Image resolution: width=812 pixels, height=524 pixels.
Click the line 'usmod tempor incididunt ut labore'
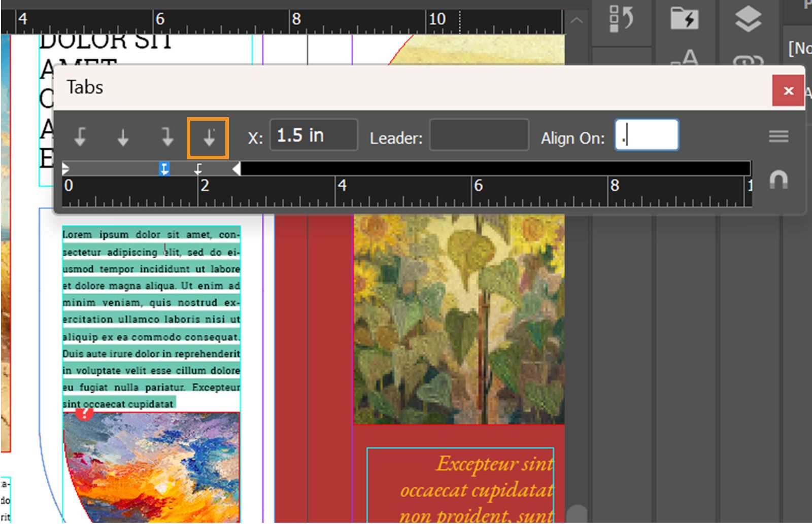pyautogui.click(x=151, y=269)
